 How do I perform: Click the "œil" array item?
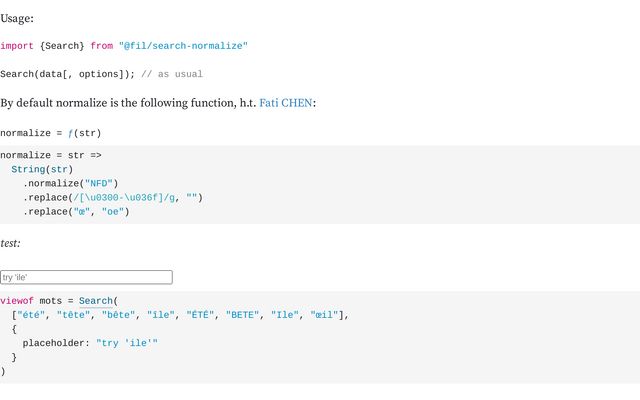click(x=324, y=315)
